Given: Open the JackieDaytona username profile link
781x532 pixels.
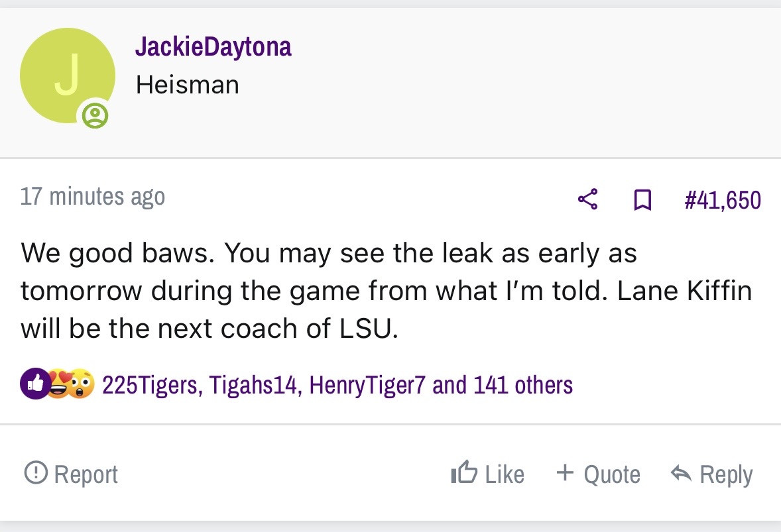Looking at the screenshot, I should pyautogui.click(x=213, y=46).
